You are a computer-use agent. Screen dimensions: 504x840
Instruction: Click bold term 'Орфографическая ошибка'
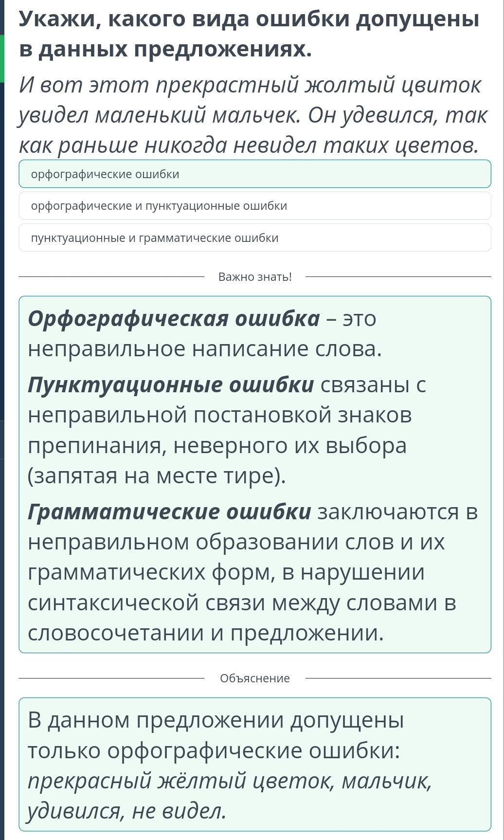pyautogui.click(x=174, y=319)
